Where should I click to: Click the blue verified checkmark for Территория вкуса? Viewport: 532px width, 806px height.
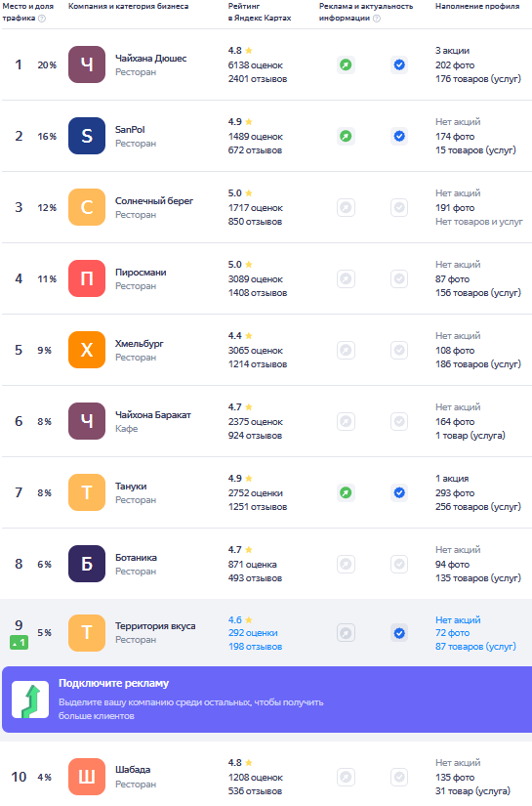[399, 633]
